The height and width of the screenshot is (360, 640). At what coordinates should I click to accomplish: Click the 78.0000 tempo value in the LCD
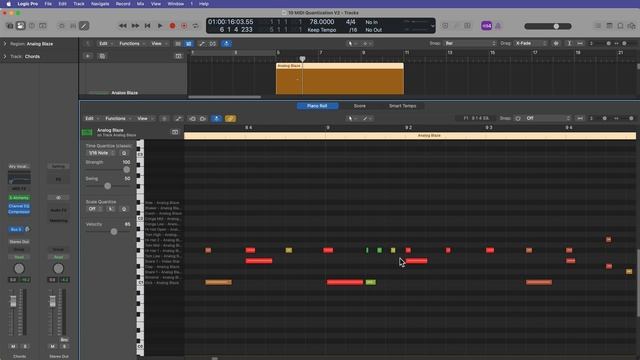coord(322,22)
